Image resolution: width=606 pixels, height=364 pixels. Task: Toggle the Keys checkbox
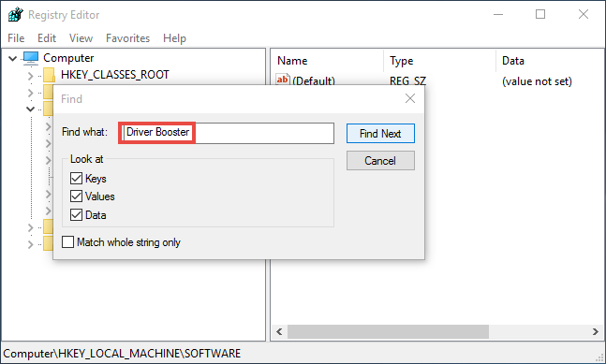pos(76,179)
